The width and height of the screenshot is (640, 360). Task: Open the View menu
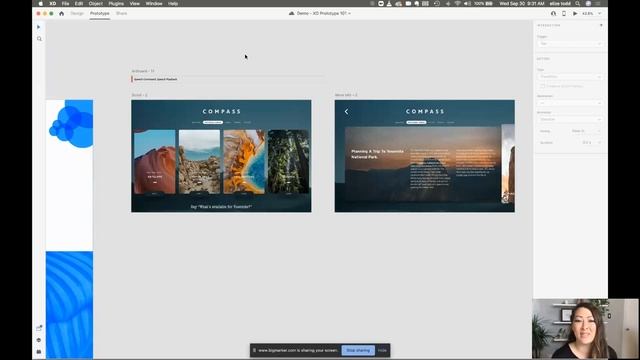point(134,3)
